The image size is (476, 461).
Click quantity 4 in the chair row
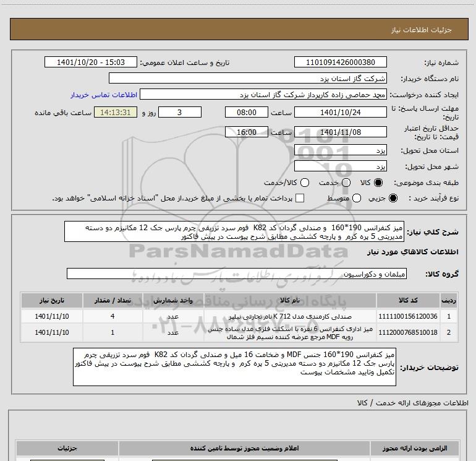(x=113, y=316)
